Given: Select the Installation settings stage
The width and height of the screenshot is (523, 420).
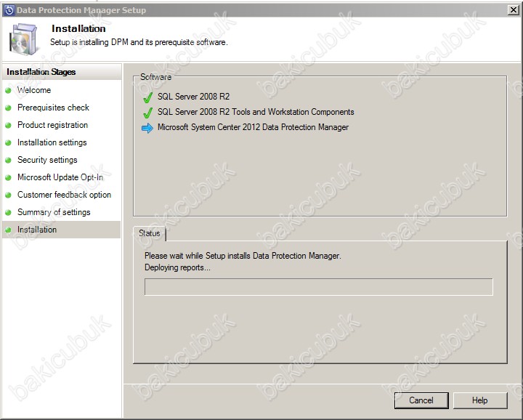Looking at the screenshot, I should click(52, 142).
